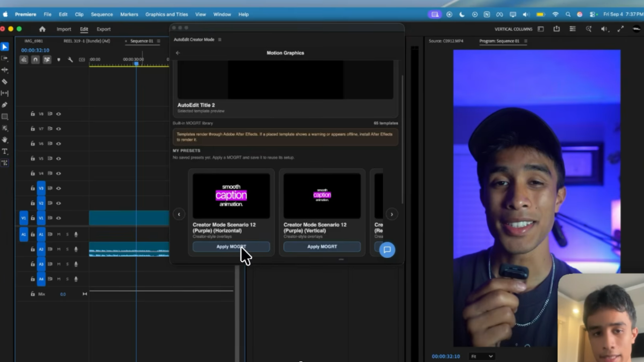Viewport: 644px width, 362px height.
Task: Open Program: Sequence 01 panel menu
Action: [x=525, y=41]
